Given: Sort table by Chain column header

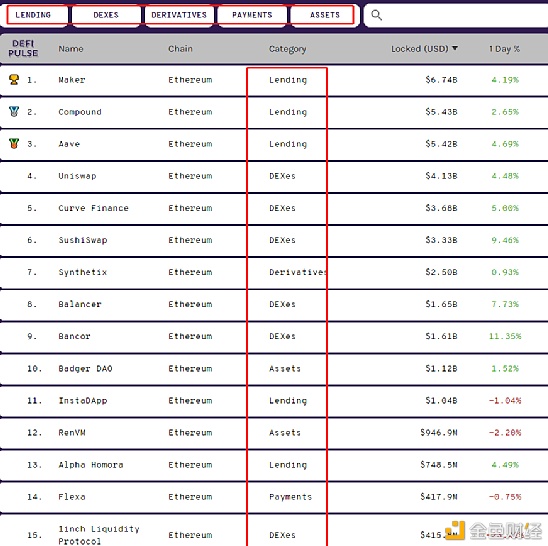Looking at the screenshot, I should coord(180,49).
